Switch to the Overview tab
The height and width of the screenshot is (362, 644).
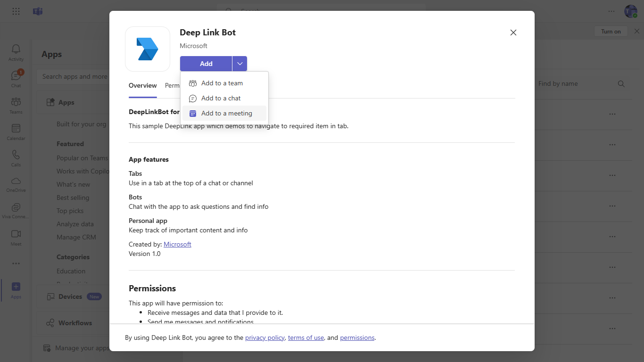(143, 86)
